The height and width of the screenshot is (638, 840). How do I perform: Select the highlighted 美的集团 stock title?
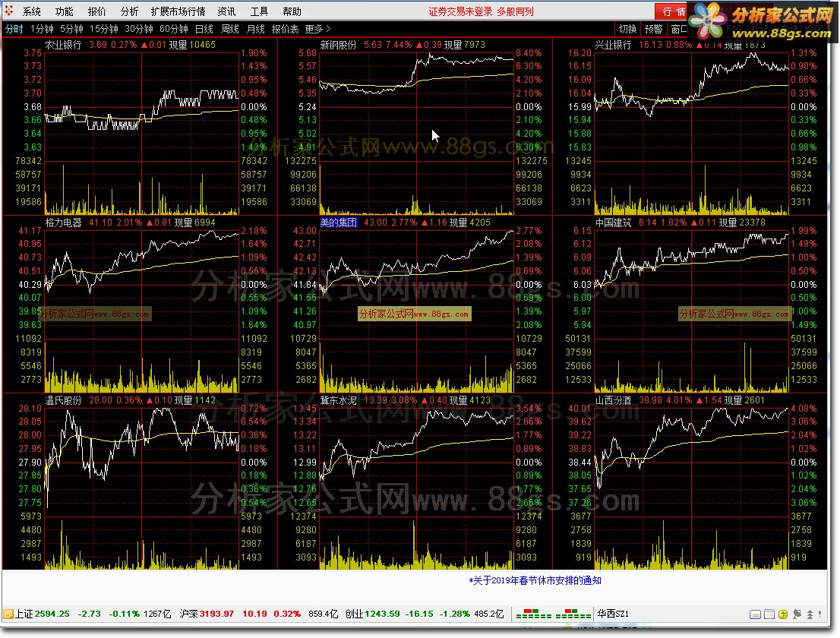339,223
